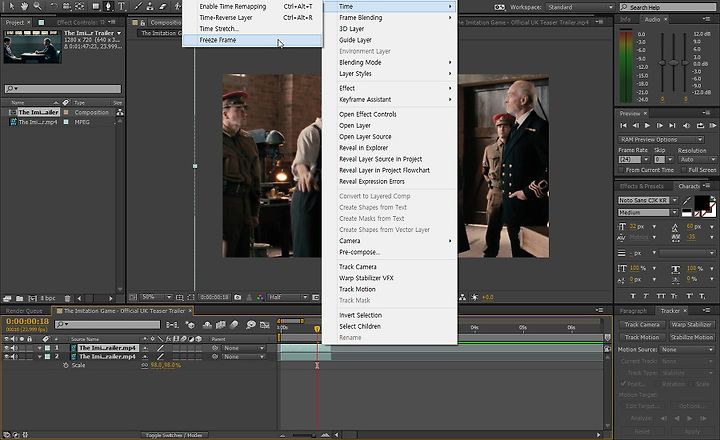The height and width of the screenshot is (440, 720).
Task: Mute layer 2 audio speaker toggle
Action: (x=15, y=356)
